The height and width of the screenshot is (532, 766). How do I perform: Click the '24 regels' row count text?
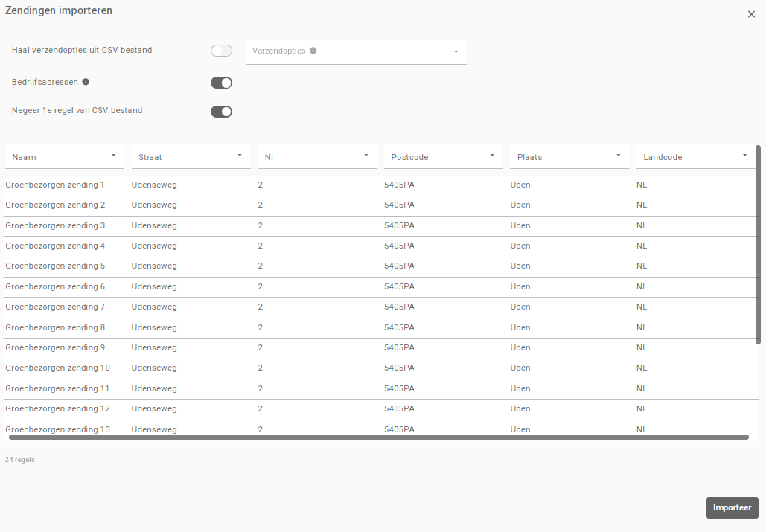(19, 460)
